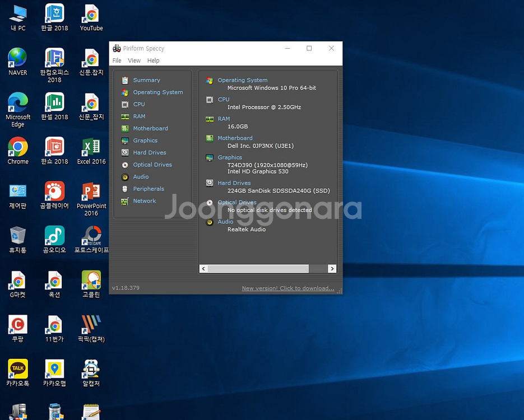
Task: Select the CPU icon in Speccy sidebar
Action: click(x=124, y=105)
